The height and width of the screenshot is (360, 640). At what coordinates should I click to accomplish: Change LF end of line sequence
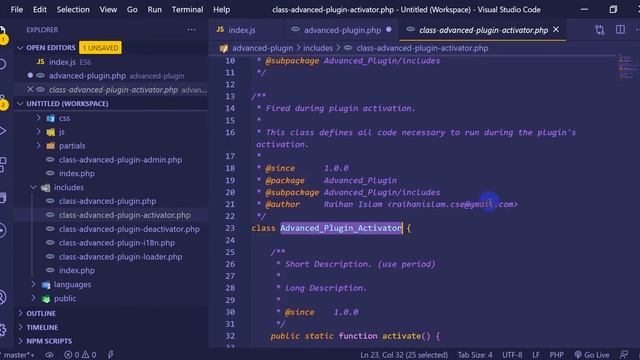coord(536,355)
